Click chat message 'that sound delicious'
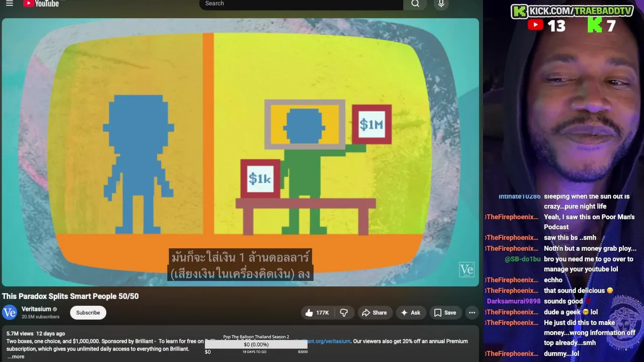The height and width of the screenshot is (362, 644). 579,291
